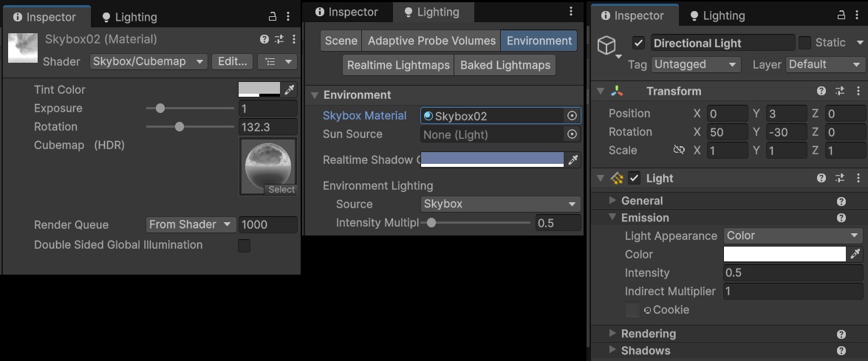Viewport: 868px width, 361px height.
Task: Enable Double Sided Global Illumination checkbox
Action: [x=244, y=245]
